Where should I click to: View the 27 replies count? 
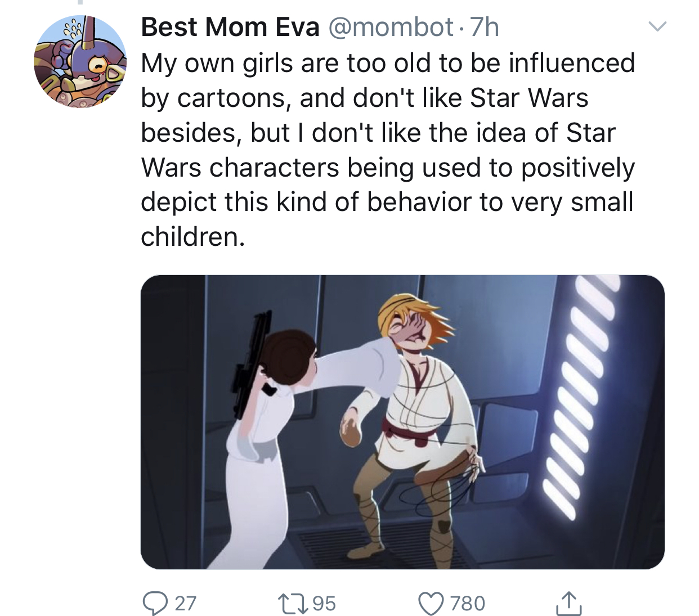[x=185, y=604]
